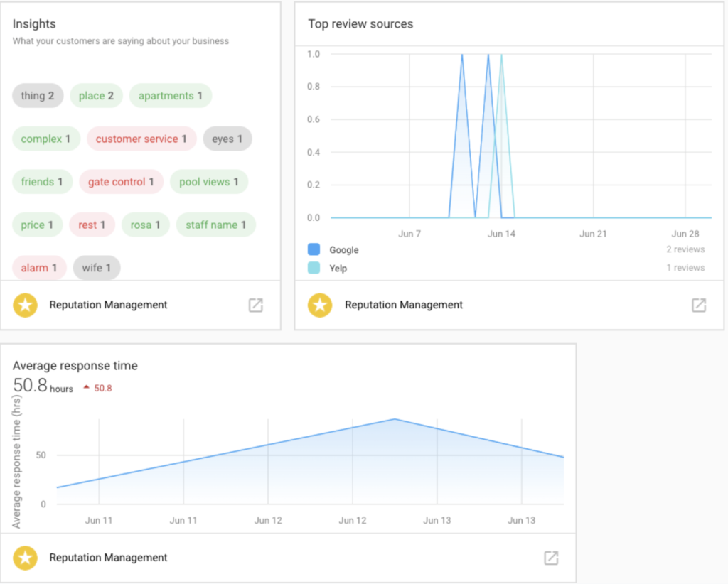Click the star icon under Average response time
This screenshot has height=584, width=728.
(x=25, y=558)
